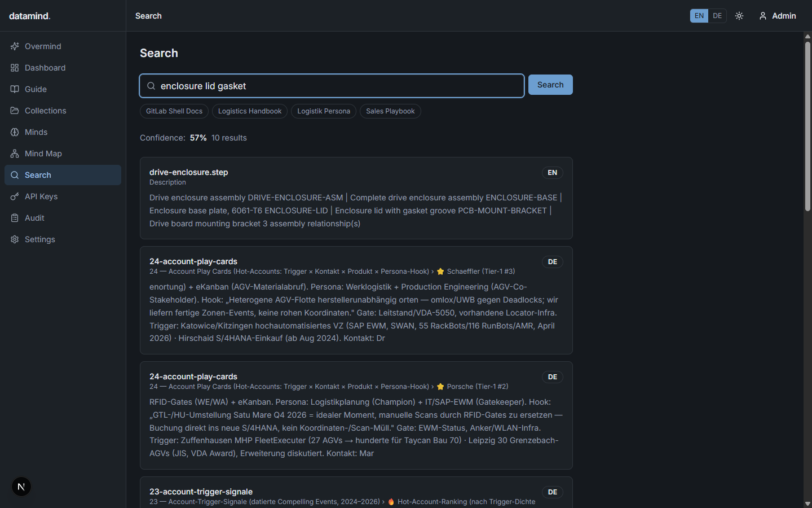
Task: Click the Settings gear icon
Action: (x=15, y=239)
